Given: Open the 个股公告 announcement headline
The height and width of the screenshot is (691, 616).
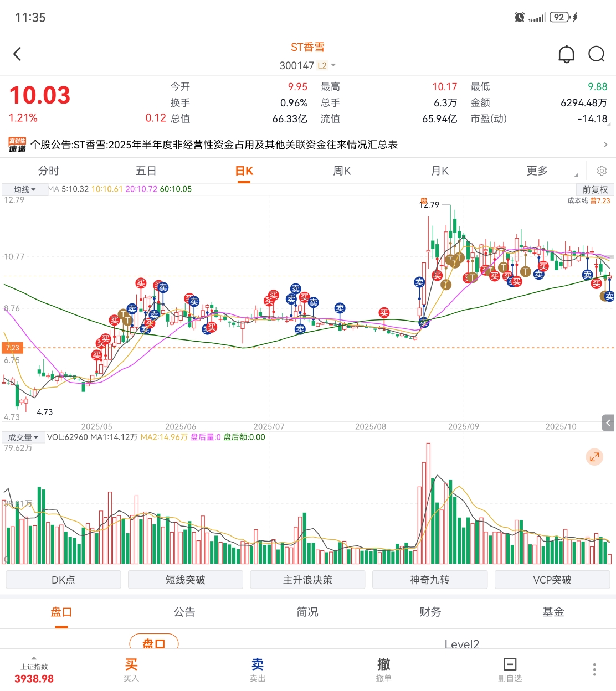Looking at the screenshot, I should 214,145.
